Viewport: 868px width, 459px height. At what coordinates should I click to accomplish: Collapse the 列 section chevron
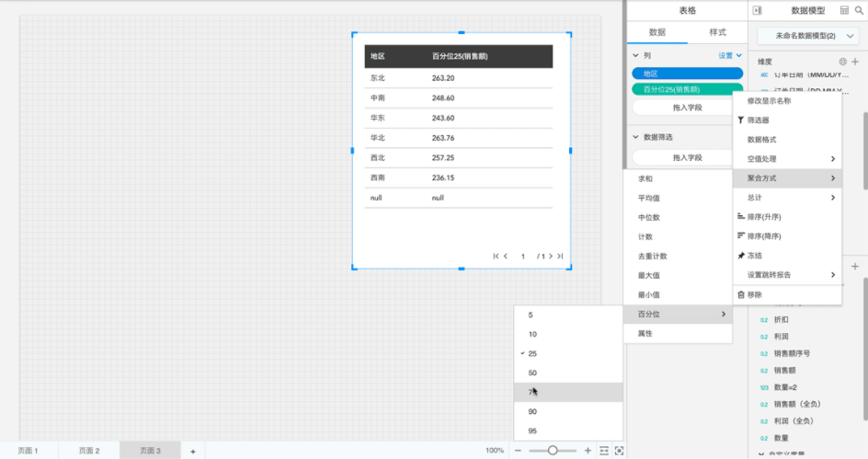click(x=635, y=56)
